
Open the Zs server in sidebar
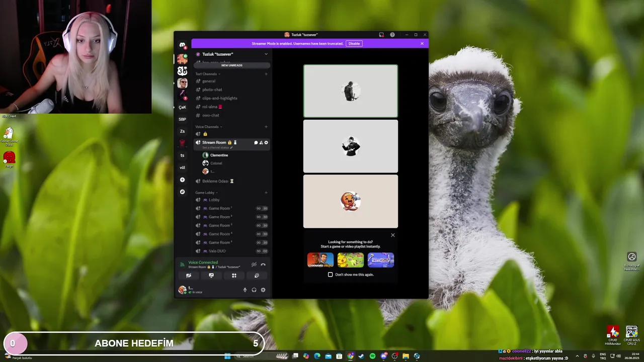[x=182, y=131]
